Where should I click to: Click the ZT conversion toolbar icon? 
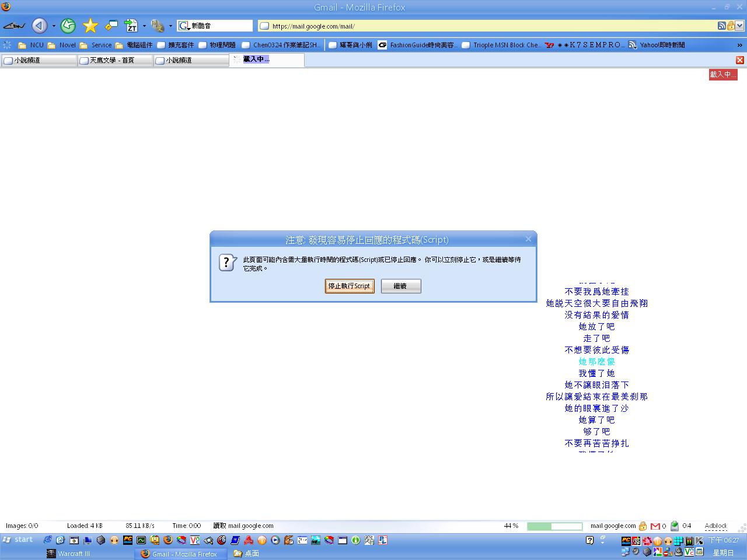pyautogui.click(x=131, y=26)
